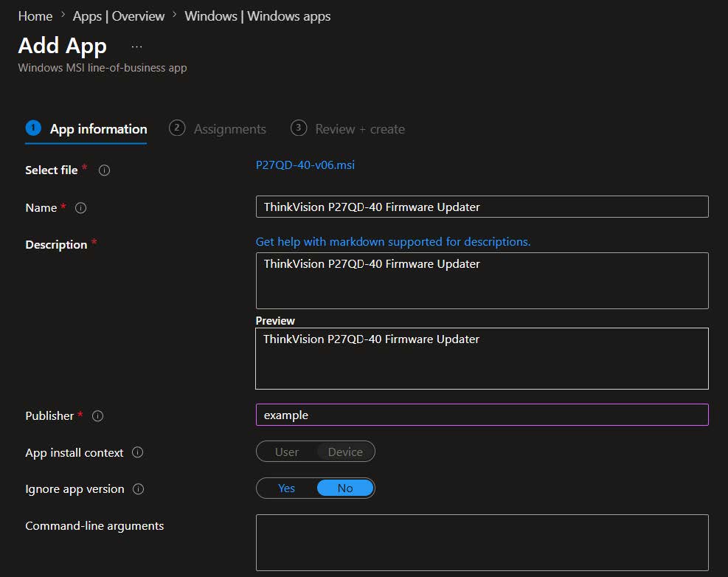Click Publisher info icon
Screen dimensions: 728x577
click(97, 416)
